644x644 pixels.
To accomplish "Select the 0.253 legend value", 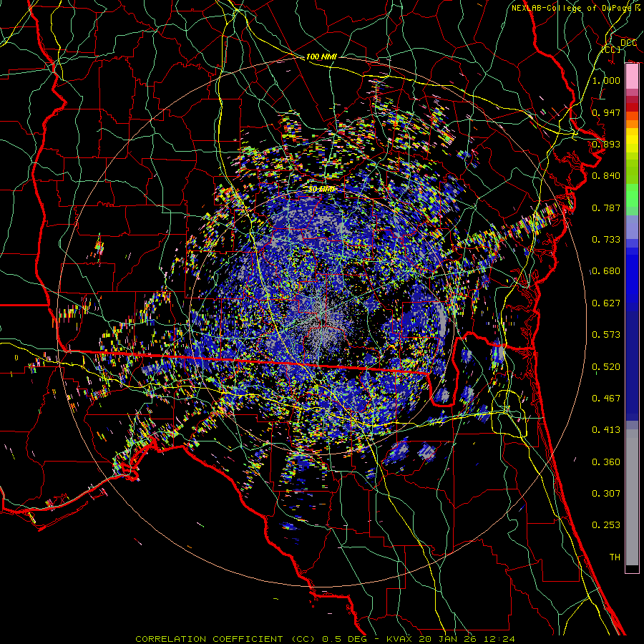I will (x=606, y=525).
